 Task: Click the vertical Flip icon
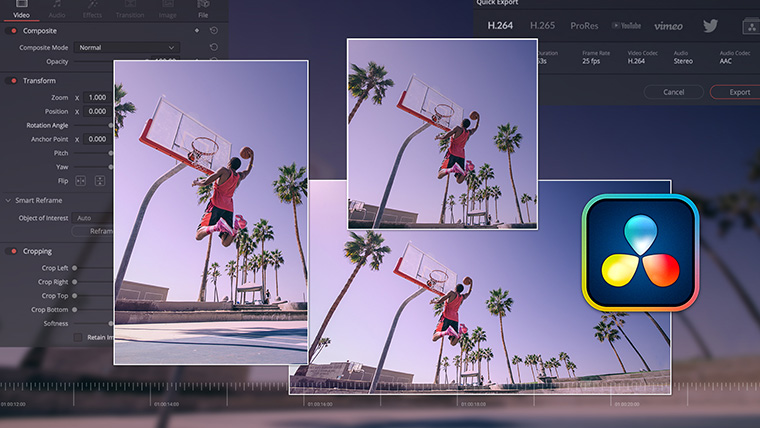(99, 181)
